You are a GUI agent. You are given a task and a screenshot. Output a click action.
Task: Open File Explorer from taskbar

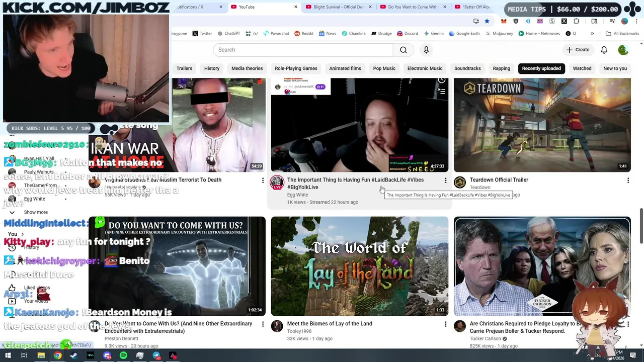point(41,356)
